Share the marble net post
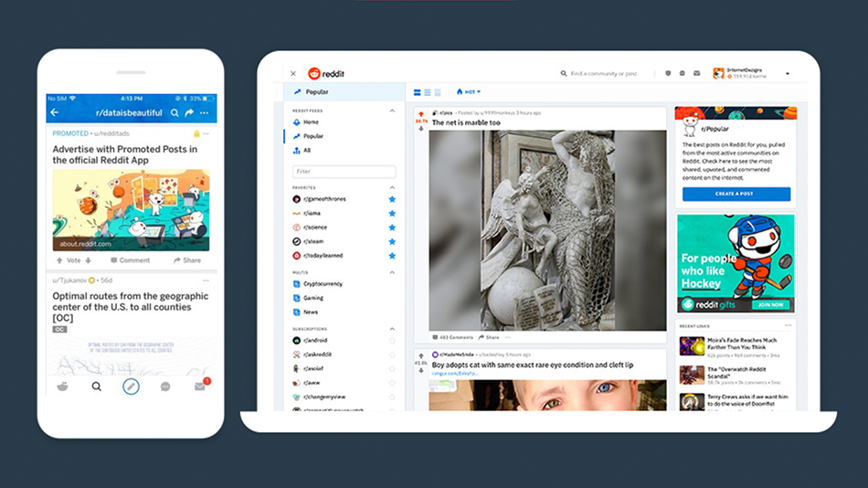The width and height of the screenshot is (868, 488). [489, 337]
